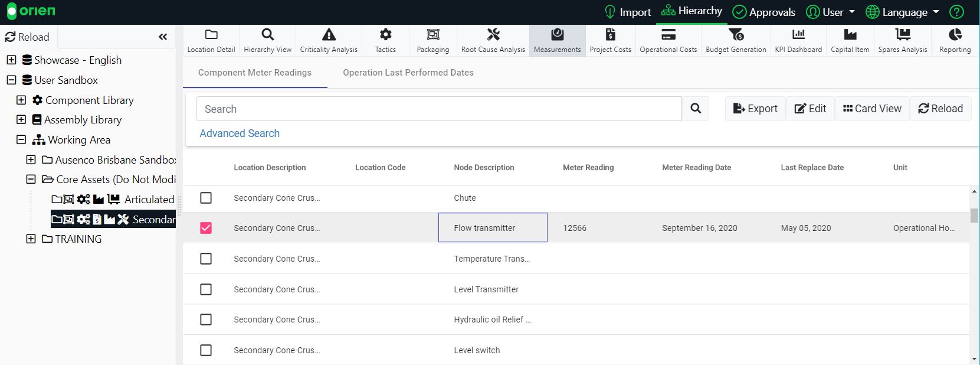This screenshot has width=980, height=365.
Task: Open Spares Analysis module
Action: click(902, 41)
